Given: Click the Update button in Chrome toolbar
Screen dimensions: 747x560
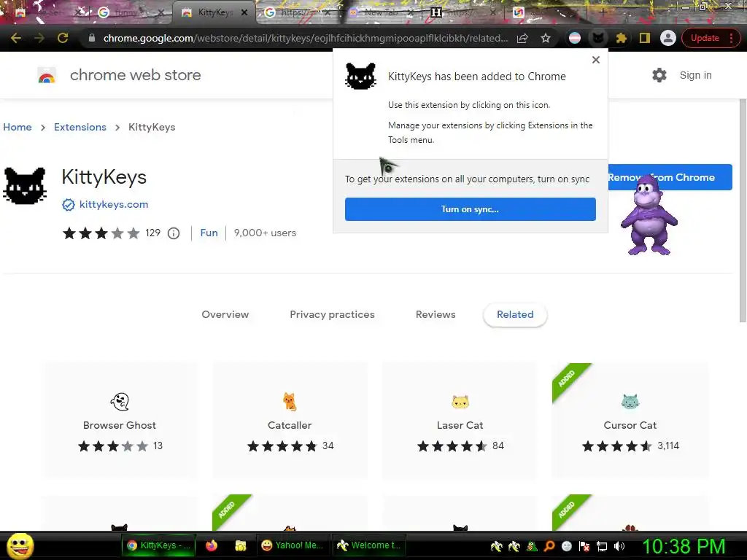Looking at the screenshot, I should click(x=705, y=38).
